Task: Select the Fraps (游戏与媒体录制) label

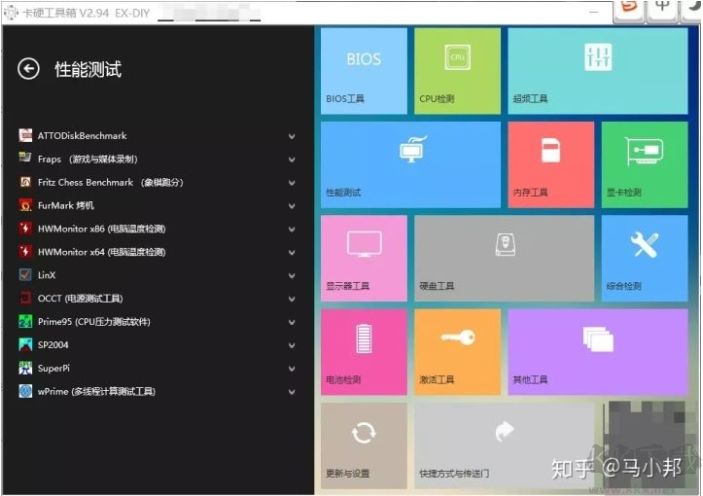Action: (87, 159)
